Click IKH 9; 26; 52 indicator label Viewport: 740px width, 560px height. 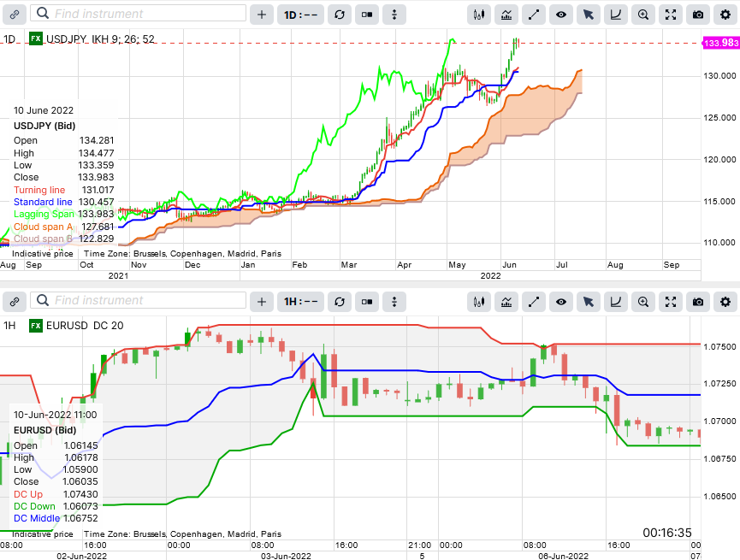point(123,39)
